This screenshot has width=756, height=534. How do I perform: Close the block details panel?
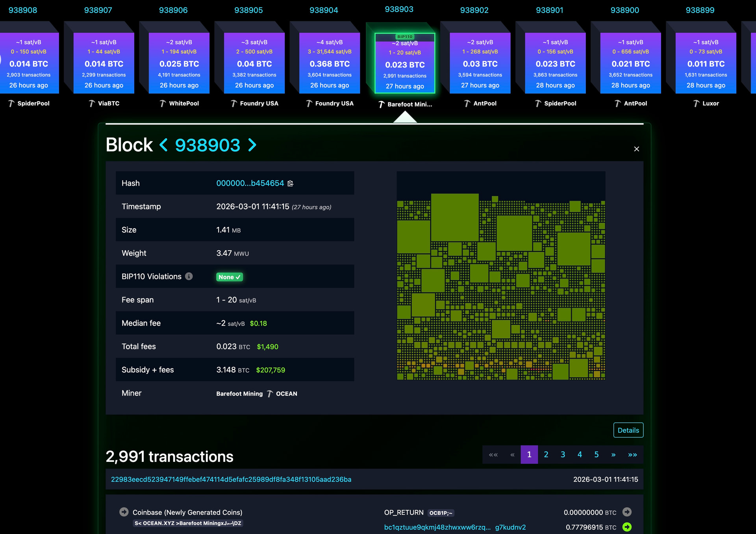tap(636, 149)
